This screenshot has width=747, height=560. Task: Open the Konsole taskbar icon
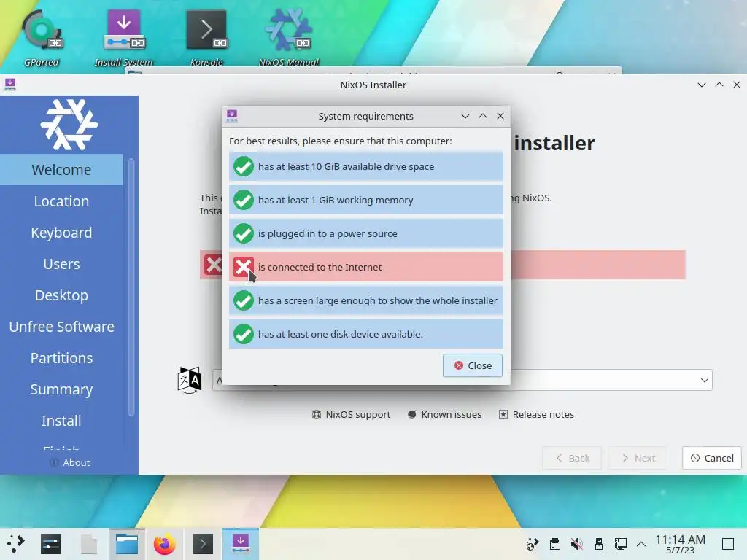click(x=203, y=544)
